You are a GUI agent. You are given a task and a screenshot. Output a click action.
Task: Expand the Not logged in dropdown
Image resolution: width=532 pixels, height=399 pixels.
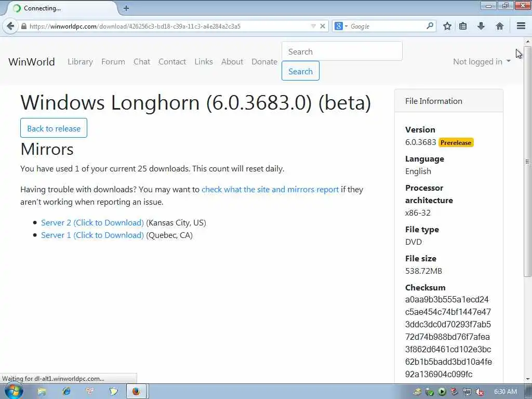click(x=482, y=62)
